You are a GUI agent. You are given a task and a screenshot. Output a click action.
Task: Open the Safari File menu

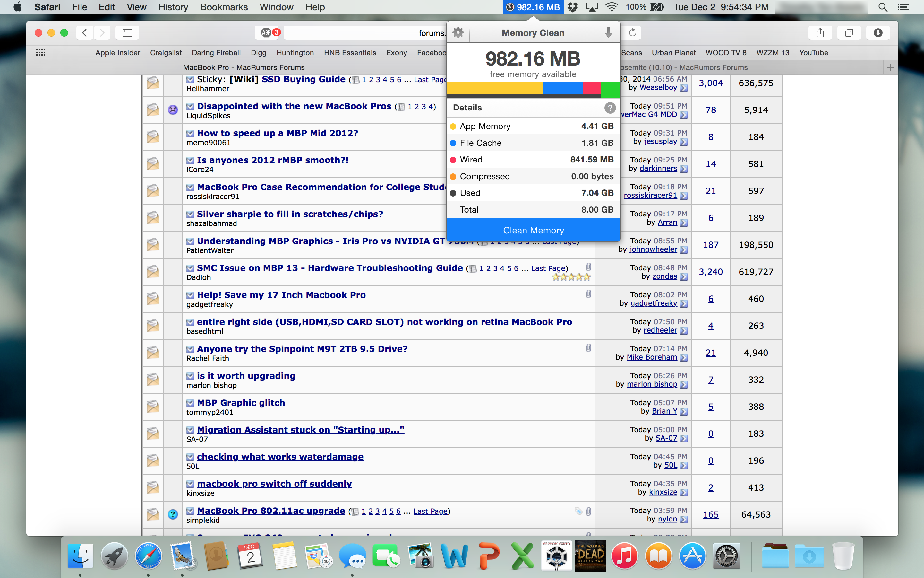coord(80,7)
